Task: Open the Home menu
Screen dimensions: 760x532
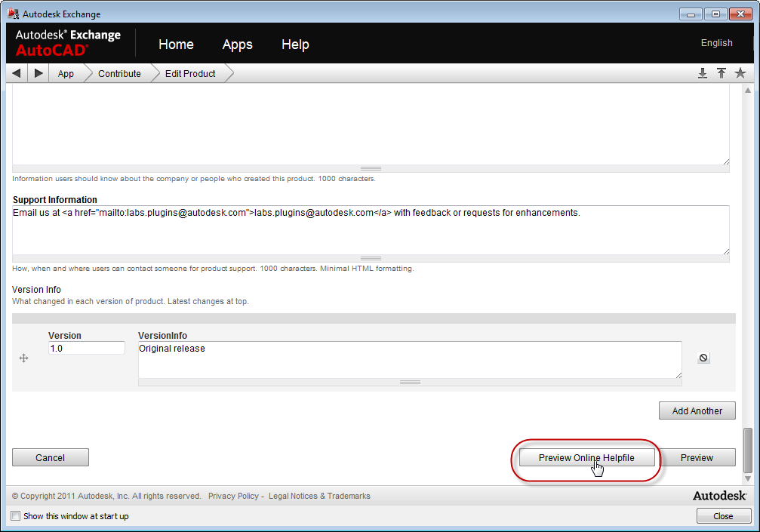Action: tap(176, 45)
